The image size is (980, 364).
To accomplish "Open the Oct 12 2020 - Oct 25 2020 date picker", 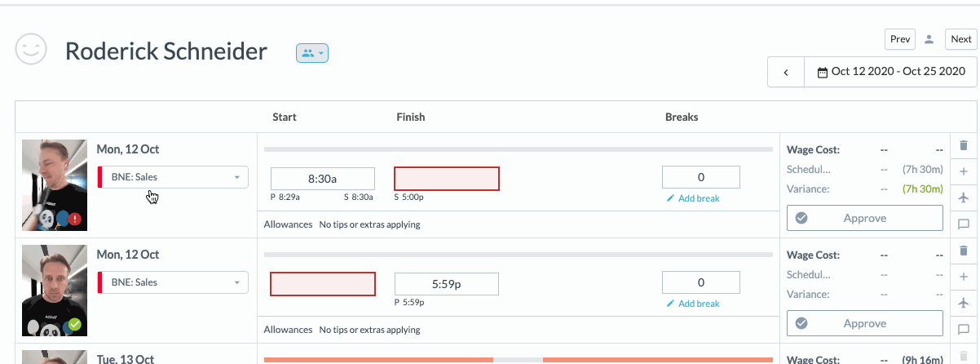I will point(890,72).
